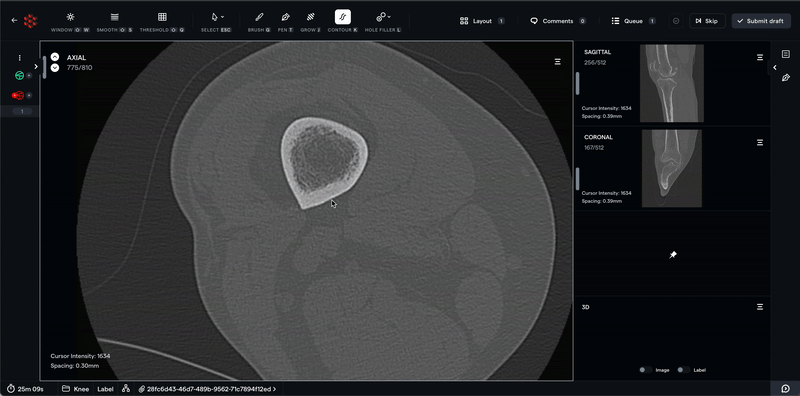The width and height of the screenshot is (800, 396).
Task: Click the pen edit icon in right sidebar
Action: click(786, 78)
